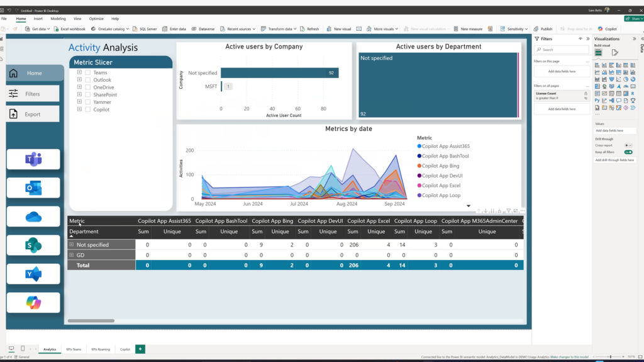Viewport: 644px width, 362px height.
Task: Switch to desktop layout icon at bottom left
Action: tap(11, 348)
